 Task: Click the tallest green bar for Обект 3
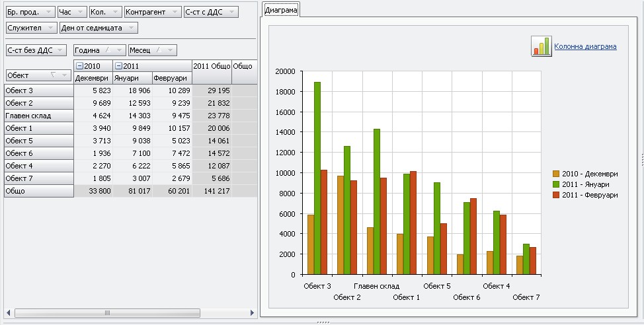point(317,178)
